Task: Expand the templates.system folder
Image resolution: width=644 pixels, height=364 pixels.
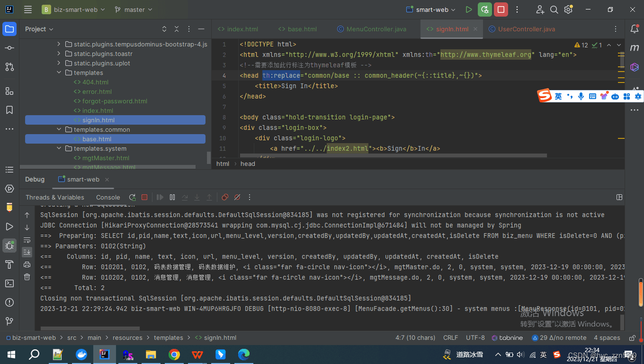Action: click(x=60, y=148)
